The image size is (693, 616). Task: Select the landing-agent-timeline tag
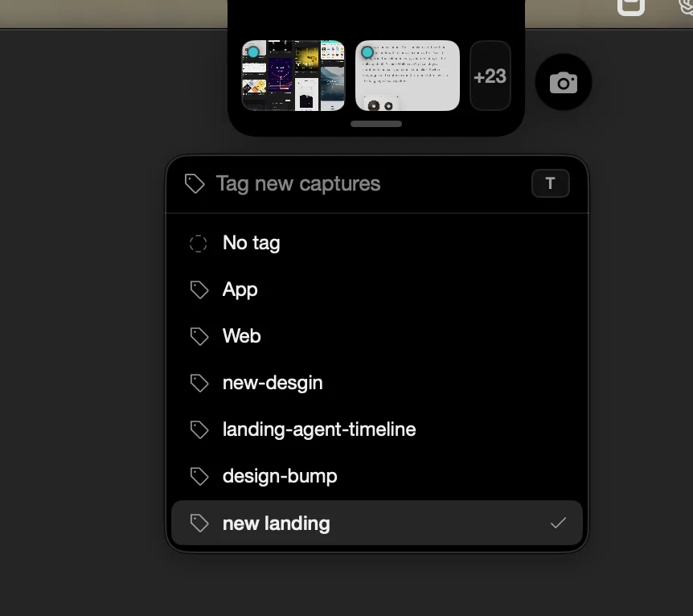click(x=377, y=429)
